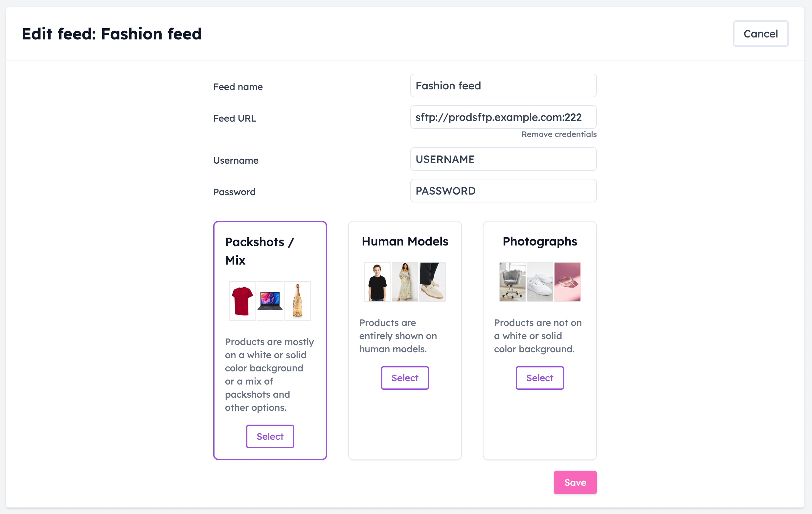The height and width of the screenshot is (514, 812).
Task: Click the Remove credentials link
Action: coord(559,134)
